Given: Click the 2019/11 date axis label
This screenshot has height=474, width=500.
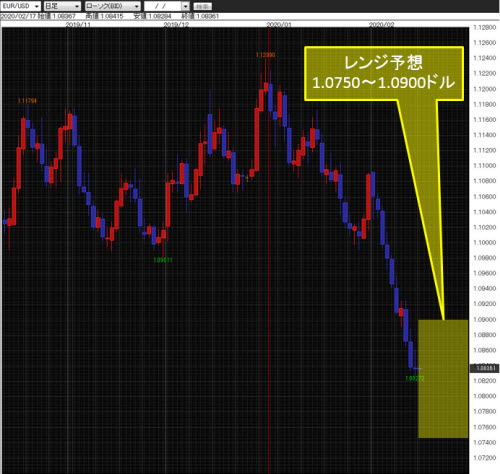Looking at the screenshot, I should tap(78, 25).
